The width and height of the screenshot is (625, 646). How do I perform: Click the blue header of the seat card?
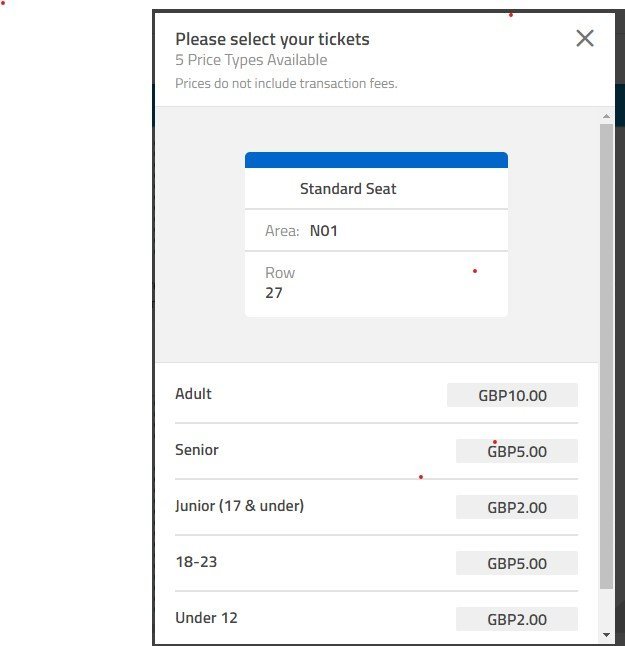click(376, 160)
